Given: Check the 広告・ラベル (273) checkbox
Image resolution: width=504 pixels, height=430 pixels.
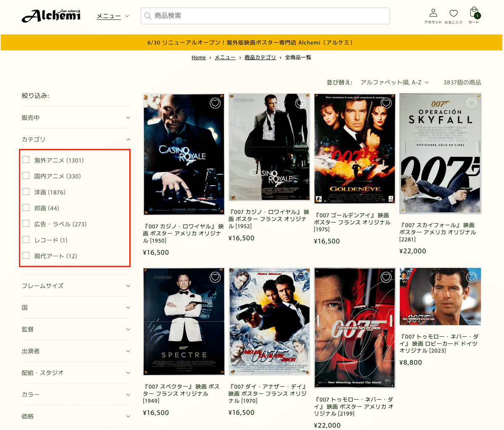Looking at the screenshot, I should pos(26,224).
